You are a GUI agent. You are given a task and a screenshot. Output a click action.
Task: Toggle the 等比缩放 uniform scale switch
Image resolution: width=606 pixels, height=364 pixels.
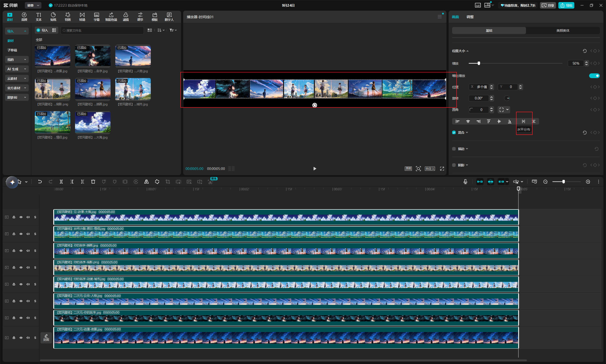[594, 75]
